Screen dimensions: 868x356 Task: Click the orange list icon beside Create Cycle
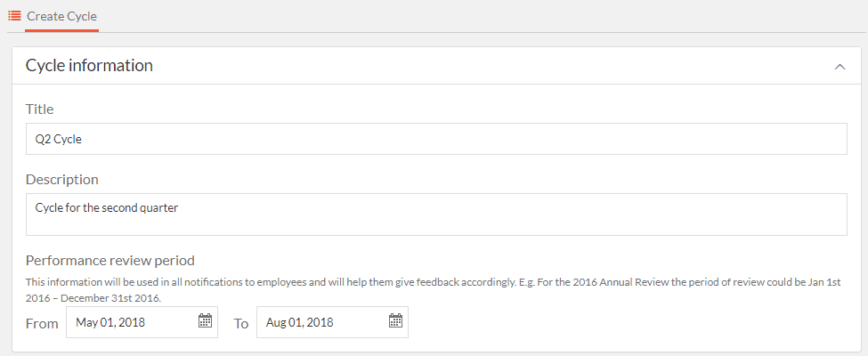point(14,15)
